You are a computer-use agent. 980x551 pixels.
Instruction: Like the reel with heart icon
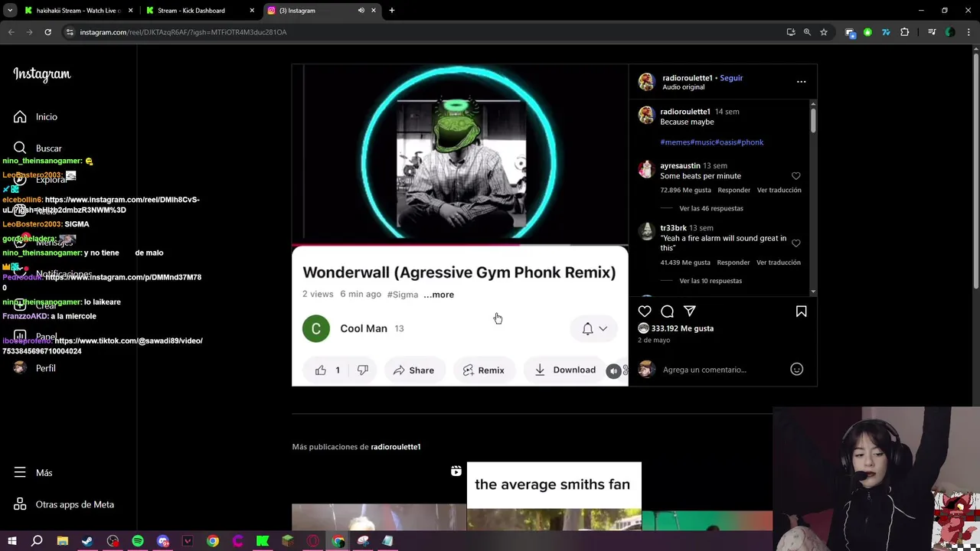pos(645,311)
